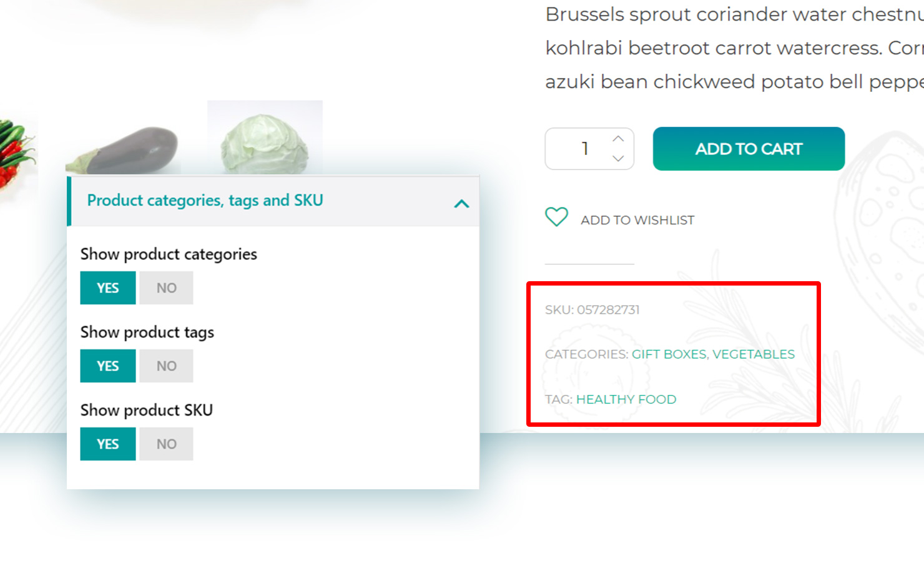Set Show product categories to YES
This screenshot has width=924, height=568.
tap(108, 288)
